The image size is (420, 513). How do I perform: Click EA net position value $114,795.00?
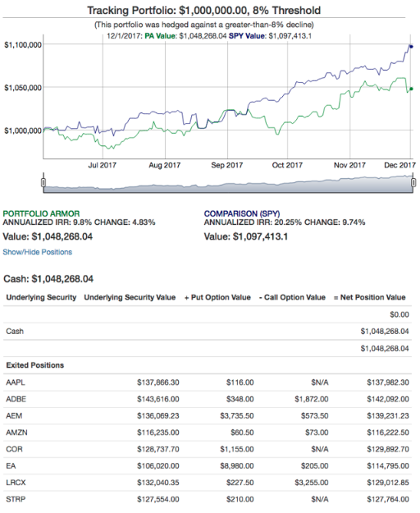(x=388, y=465)
